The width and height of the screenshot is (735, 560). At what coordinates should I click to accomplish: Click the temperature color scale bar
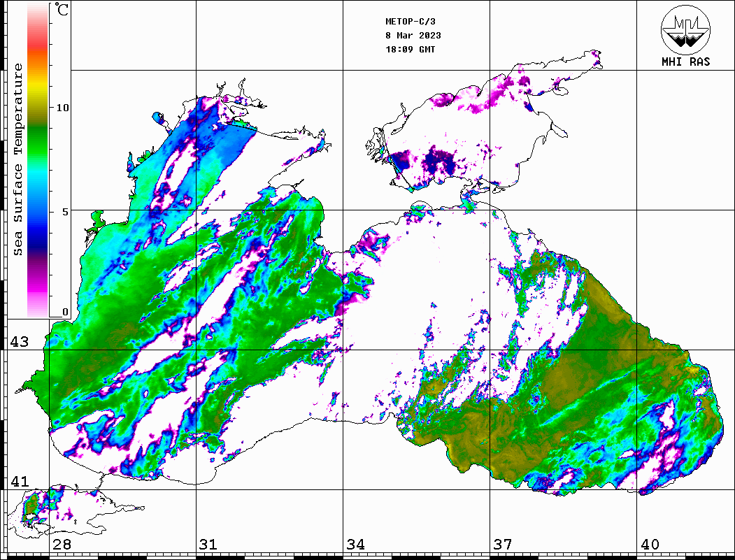point(38,160)
